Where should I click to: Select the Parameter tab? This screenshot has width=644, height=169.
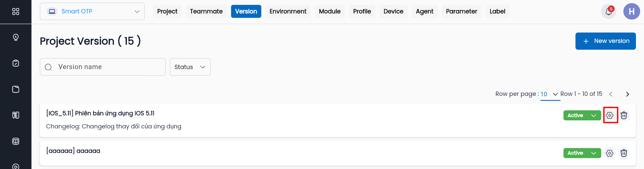461,11
